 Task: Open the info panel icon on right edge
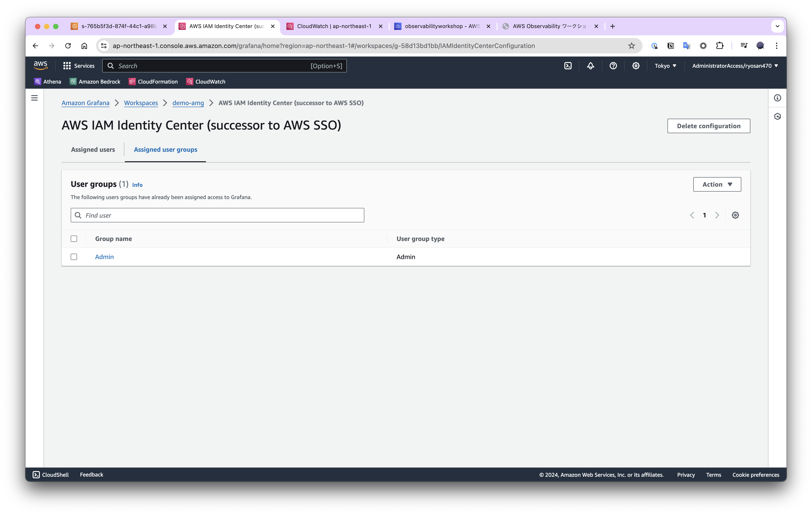pos(777,98)
